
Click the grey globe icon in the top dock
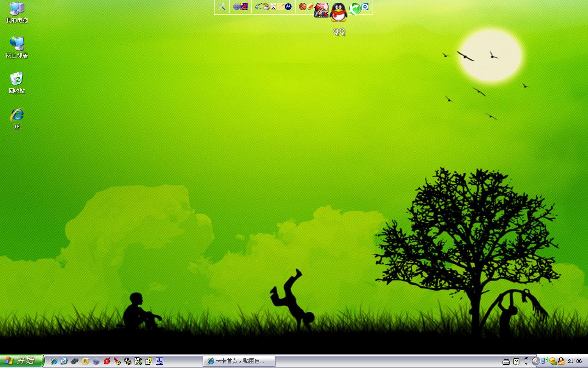236,6
